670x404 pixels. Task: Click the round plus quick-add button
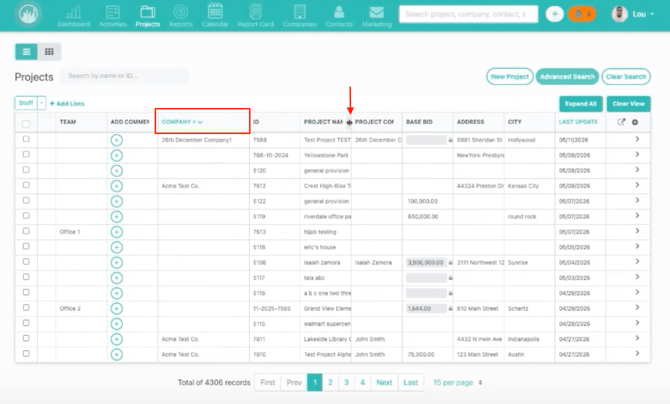(554, 14)
